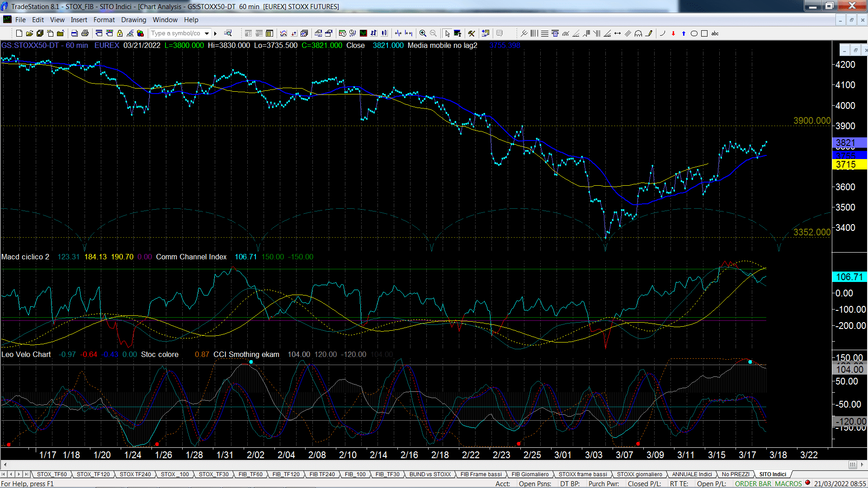Click the chart text tool icon
The image size is (868, 488).
pyautogui.click(x=458, y=33)
